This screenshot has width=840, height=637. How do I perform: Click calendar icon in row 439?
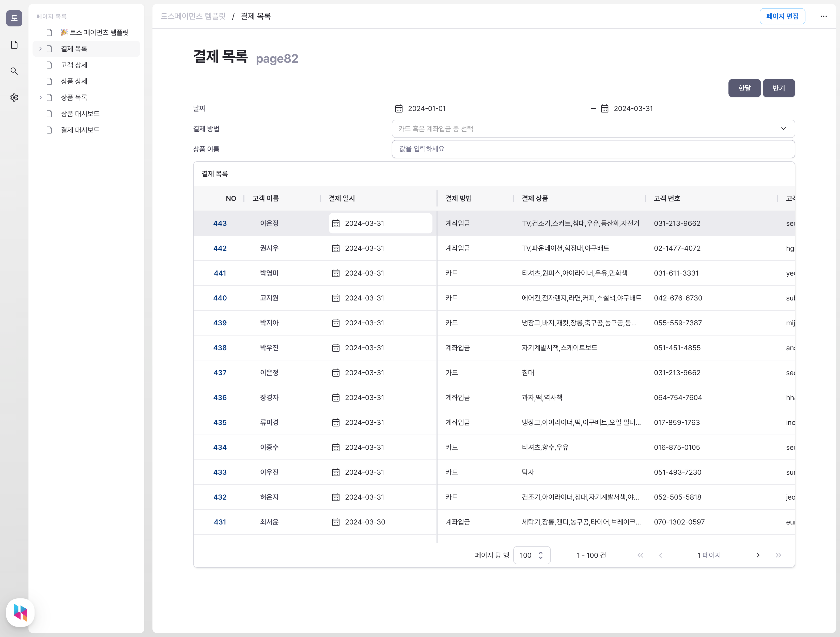pos(336,323)
